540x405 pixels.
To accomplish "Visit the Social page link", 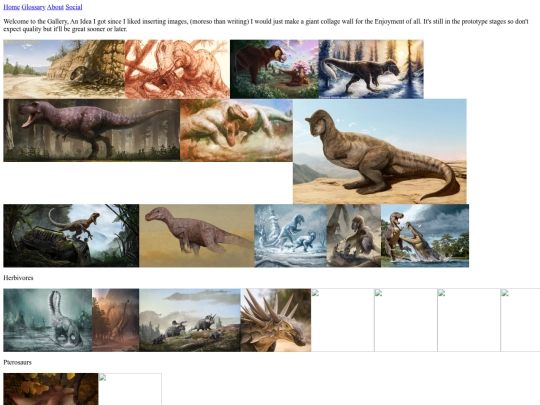I will (x=74, y=7).
